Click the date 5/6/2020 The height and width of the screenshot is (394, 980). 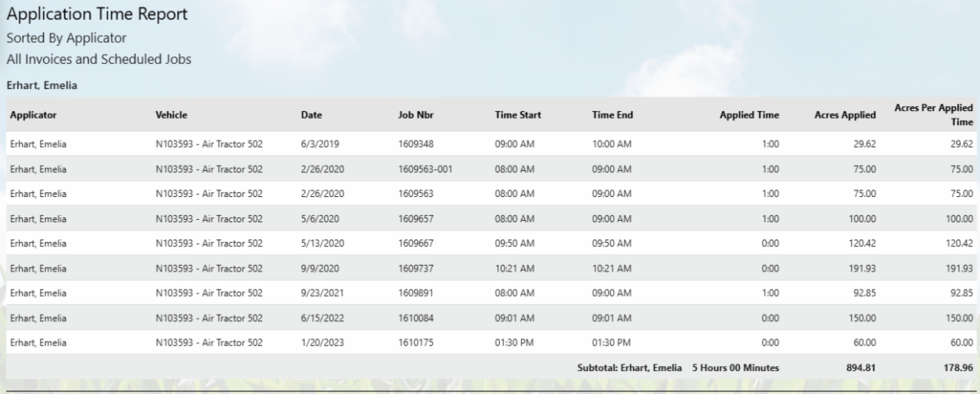(x=319, y=218)
